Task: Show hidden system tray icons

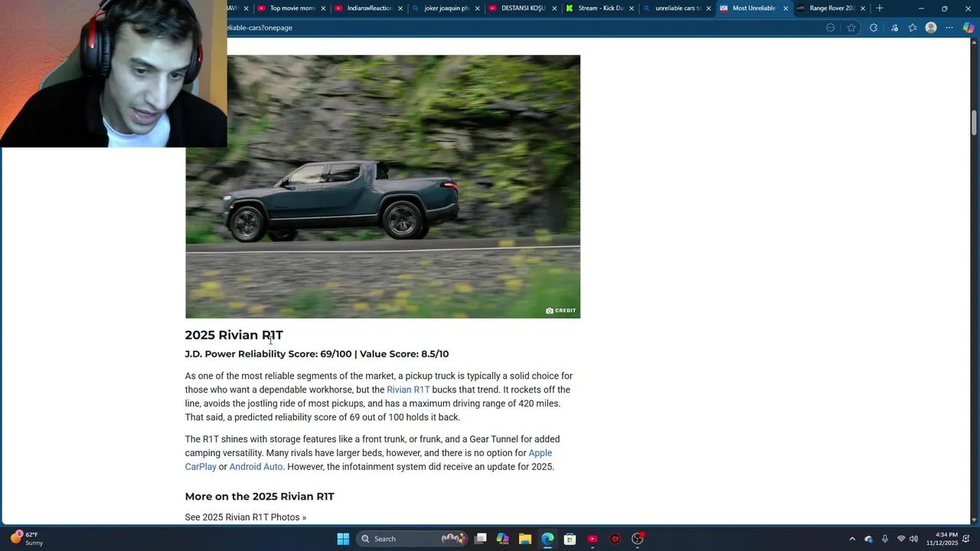Action: [x=852, y=539]
